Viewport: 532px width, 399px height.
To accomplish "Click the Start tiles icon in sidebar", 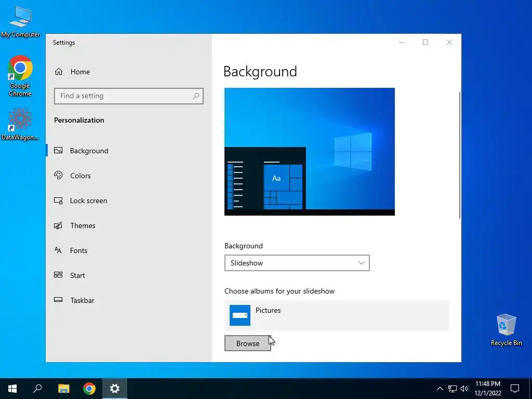I will [58, 275].
